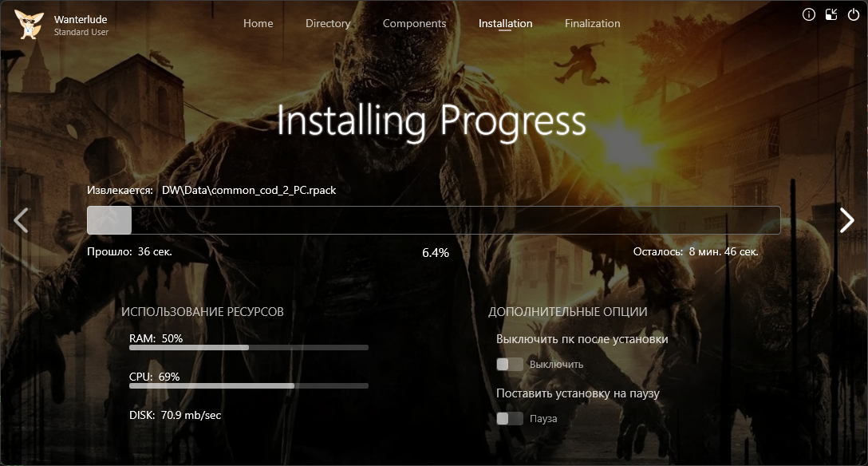Switch to the Home tab
868x466 pixels.
(258, 23)
